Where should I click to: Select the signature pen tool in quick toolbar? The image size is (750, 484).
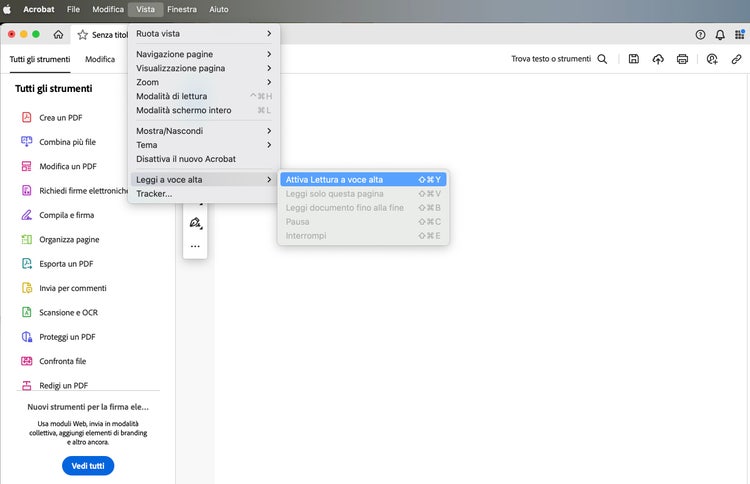pos(195,223)
